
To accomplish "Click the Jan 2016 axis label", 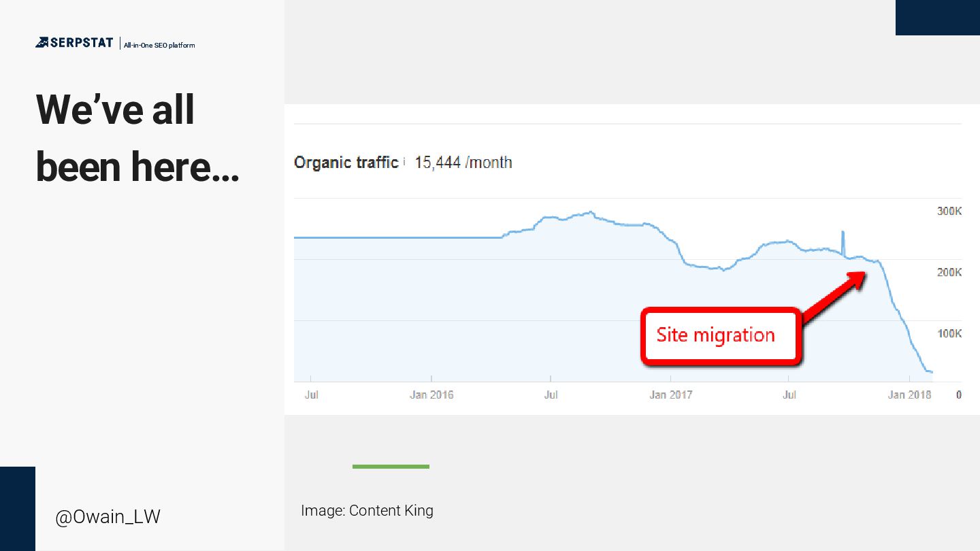I will pos(431,395).
